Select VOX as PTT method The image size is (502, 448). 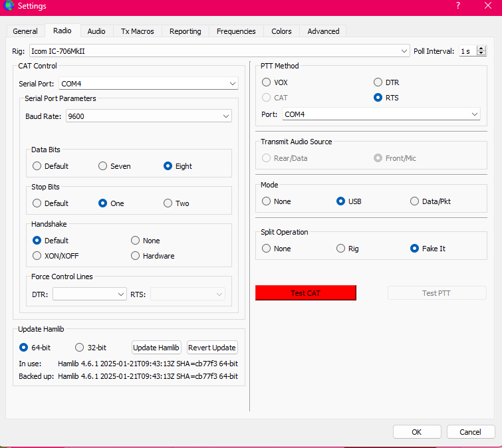pos(267,82)
